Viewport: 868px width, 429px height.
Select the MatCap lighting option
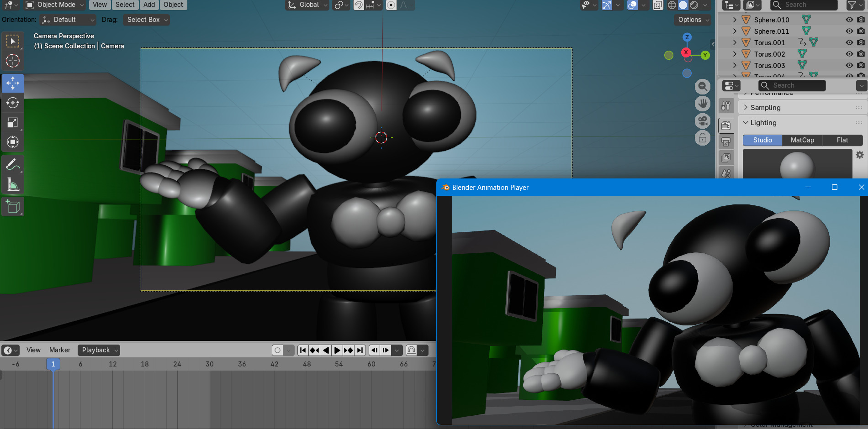click(802, 140)
